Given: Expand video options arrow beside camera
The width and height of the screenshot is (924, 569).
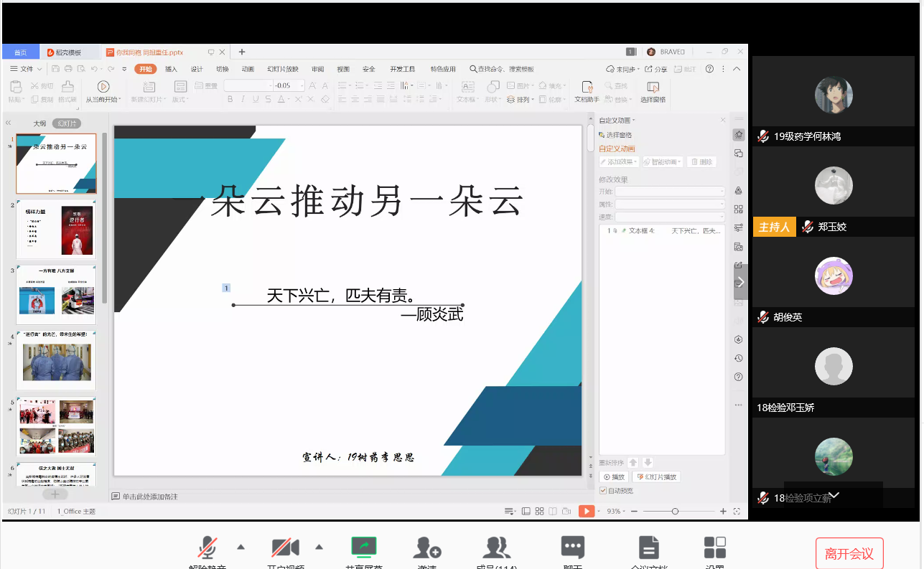Looking at the screenshot, I should click(x=319, y=547).
